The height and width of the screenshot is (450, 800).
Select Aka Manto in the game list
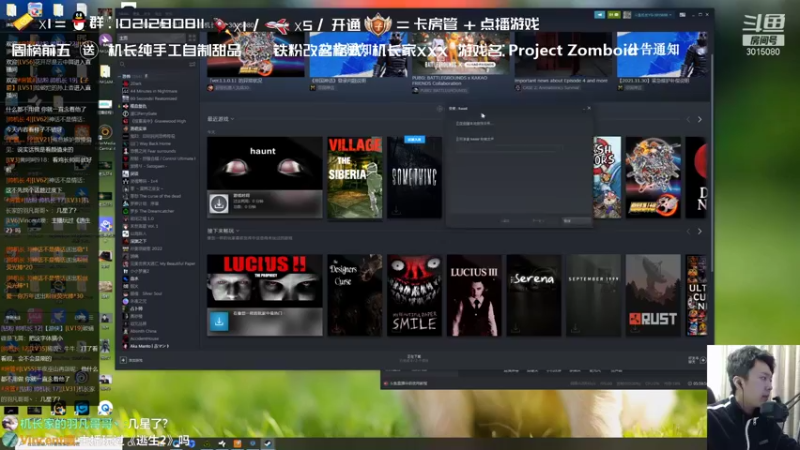click(x=145, y=346)
